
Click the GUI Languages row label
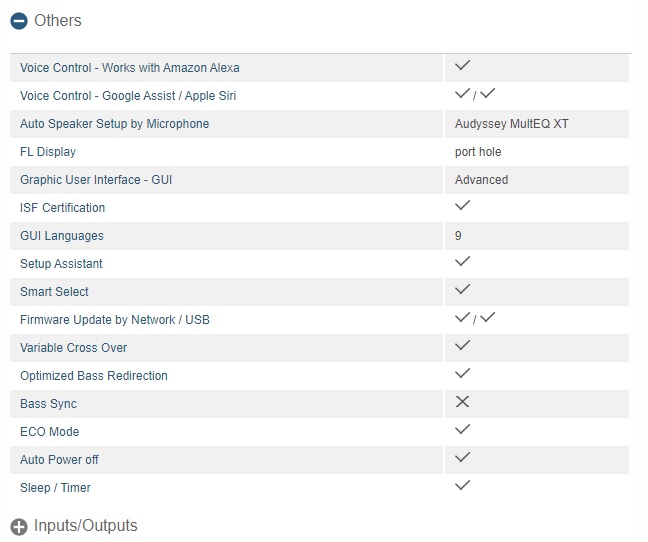pos(62,236)
